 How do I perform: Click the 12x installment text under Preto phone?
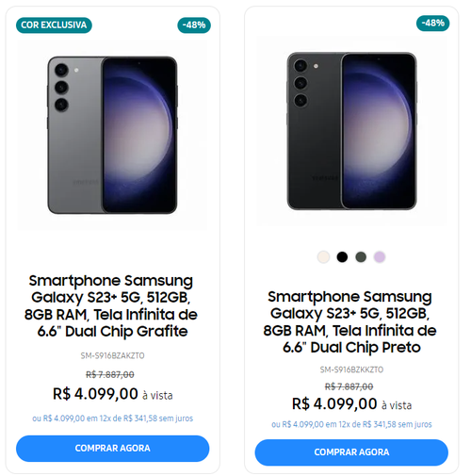pos(351,424)
